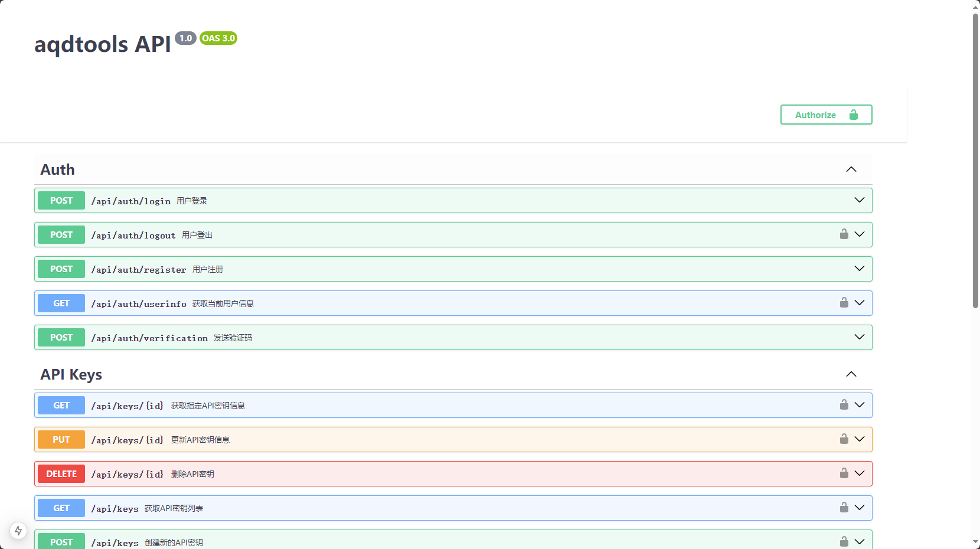This screenshot has width=980, height=549.
Task: Expand the POST /api/auth/register chevron
Action: point(859,269)
